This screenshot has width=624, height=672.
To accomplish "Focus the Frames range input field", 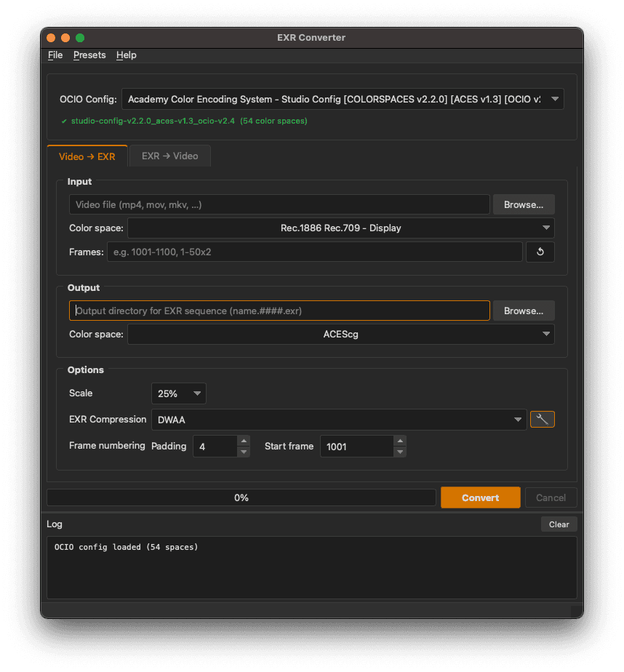I will pyautogui.click(x=315, y=252).
